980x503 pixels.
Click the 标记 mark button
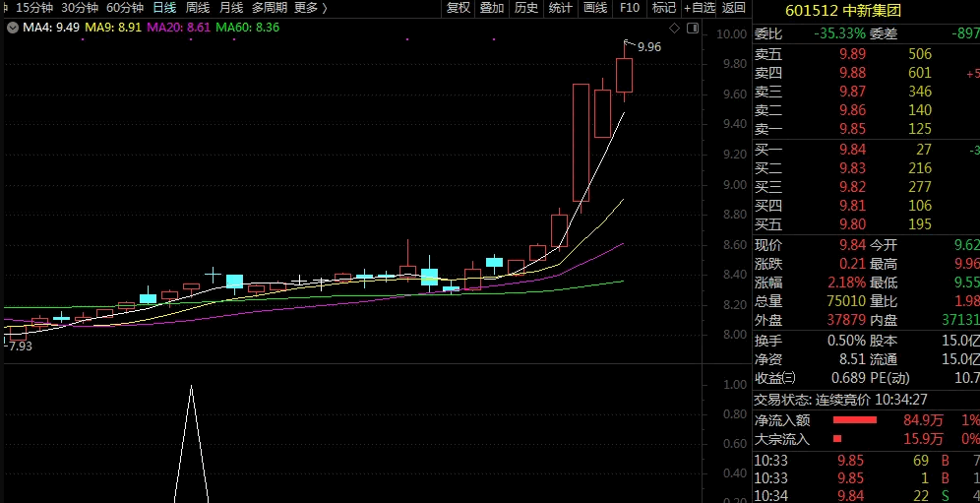pyautogui.click(x=664, y=8)
